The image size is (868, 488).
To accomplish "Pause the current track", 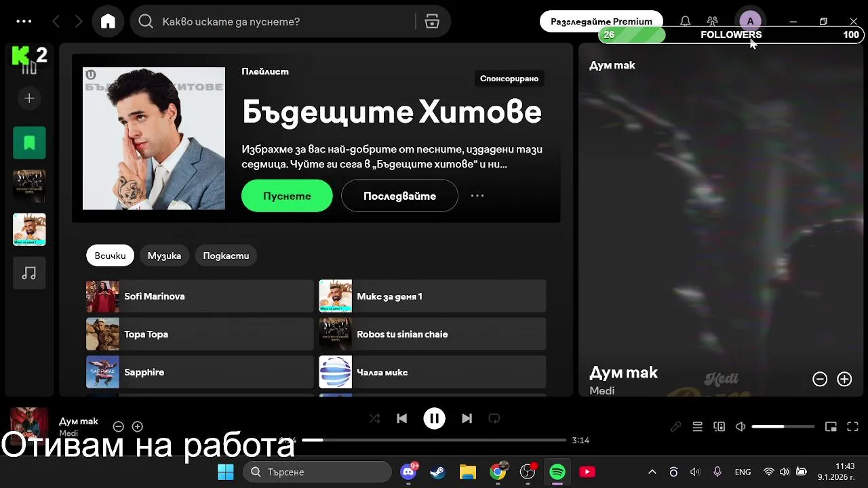I will (435, 419).
